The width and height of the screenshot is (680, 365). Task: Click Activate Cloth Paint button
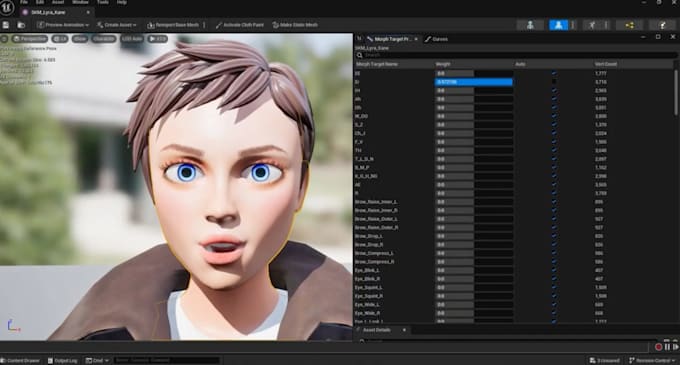click(x=239, y=25)
